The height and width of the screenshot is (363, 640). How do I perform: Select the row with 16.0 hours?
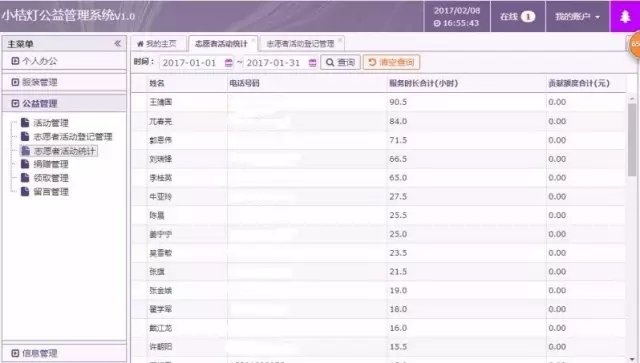[x=378, y=328]
